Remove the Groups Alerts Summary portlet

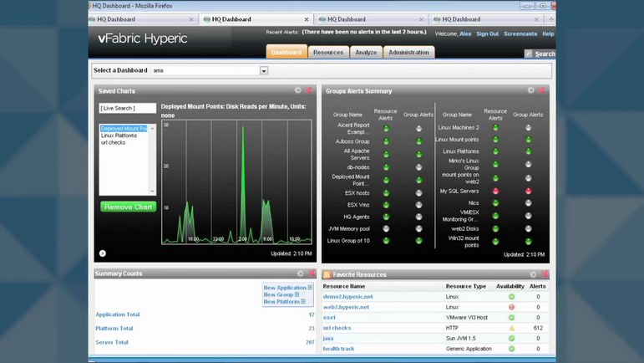point(542,90)
